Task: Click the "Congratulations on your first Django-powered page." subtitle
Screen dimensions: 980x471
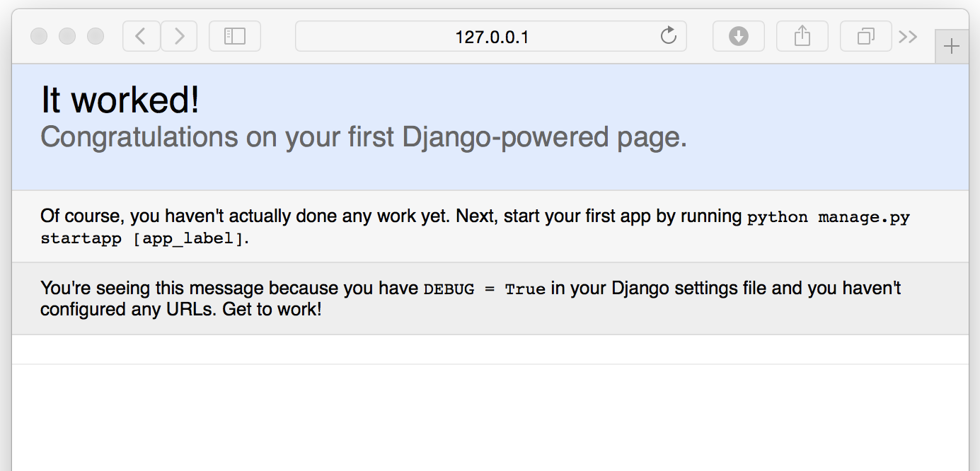Action: (x=364, y=137)
